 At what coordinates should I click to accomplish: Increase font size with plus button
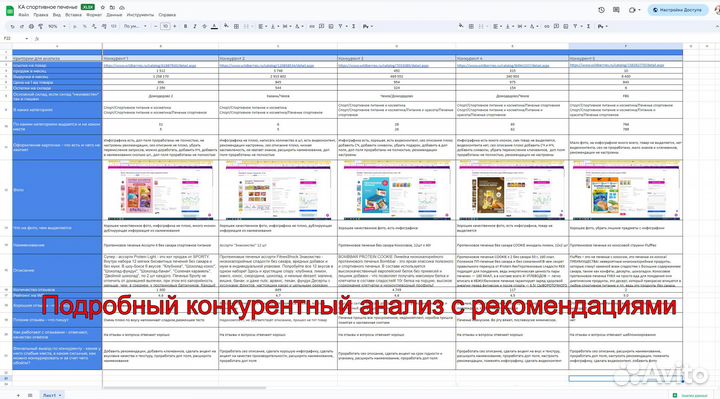[x=175, y=27]
